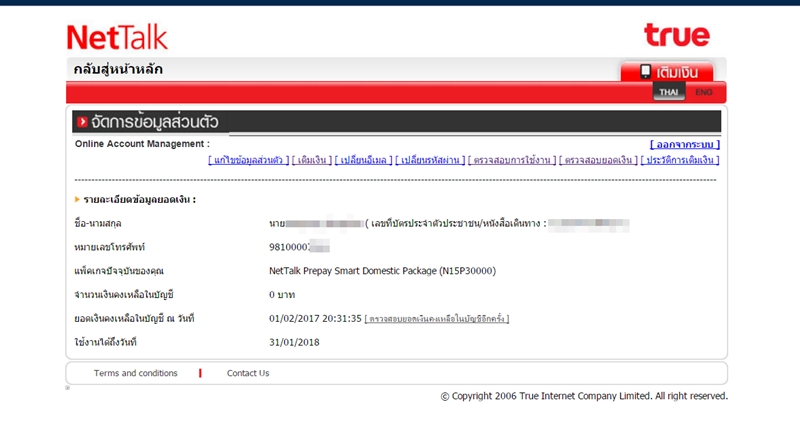The width and height of the screenshot is (800, 444).
Task: Click the true brand logo
Action: tap(677, 34)
